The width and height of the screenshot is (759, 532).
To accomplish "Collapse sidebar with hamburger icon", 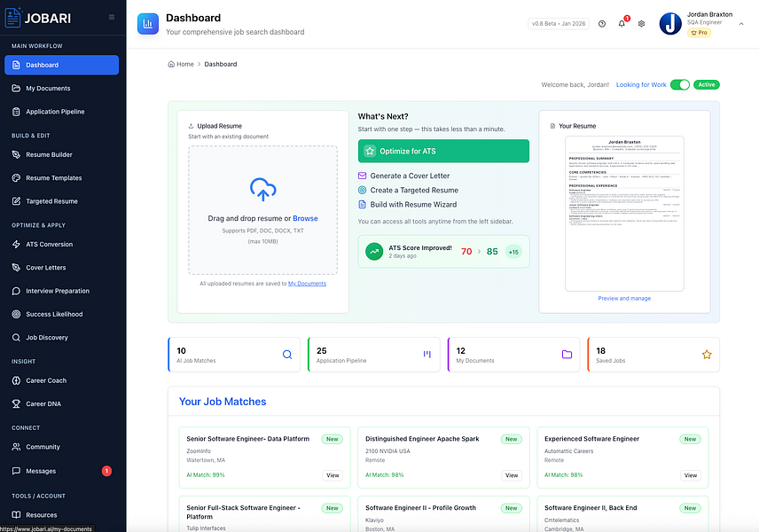I will (112, 17).
